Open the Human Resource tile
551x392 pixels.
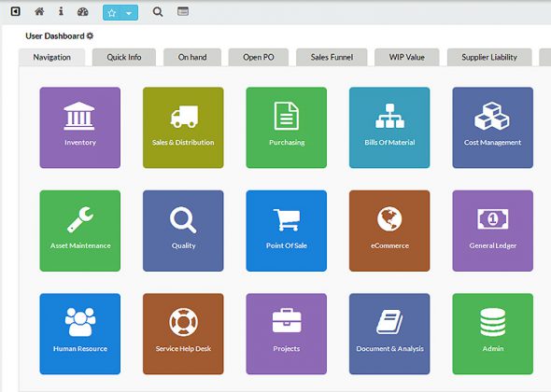coord(80,334)
